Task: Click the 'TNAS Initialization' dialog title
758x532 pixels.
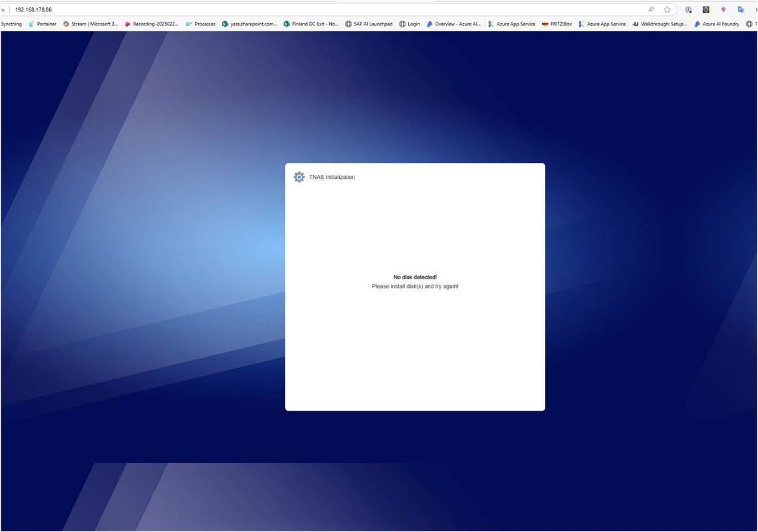Action: click(x=332, y=177)
